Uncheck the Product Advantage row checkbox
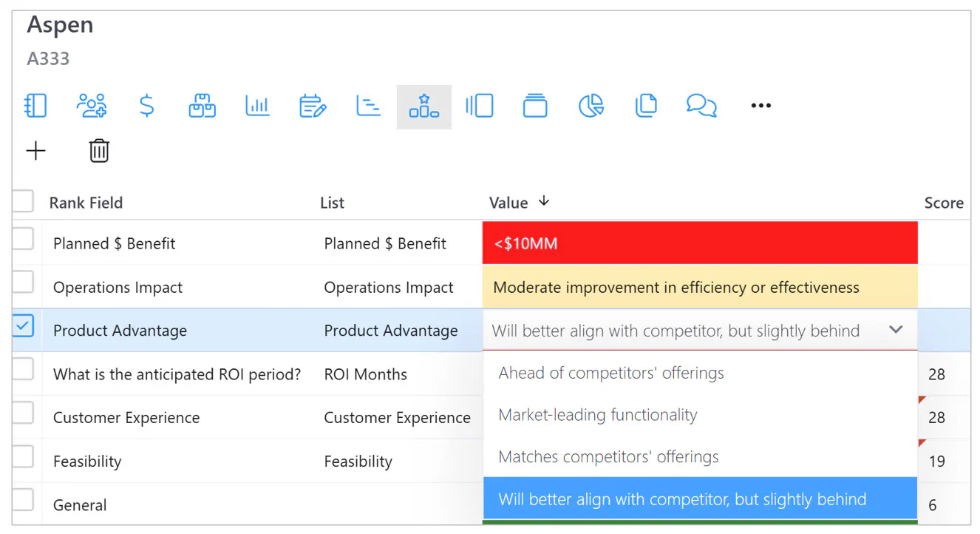Screen dimensions: 980x534 [23, 326]
